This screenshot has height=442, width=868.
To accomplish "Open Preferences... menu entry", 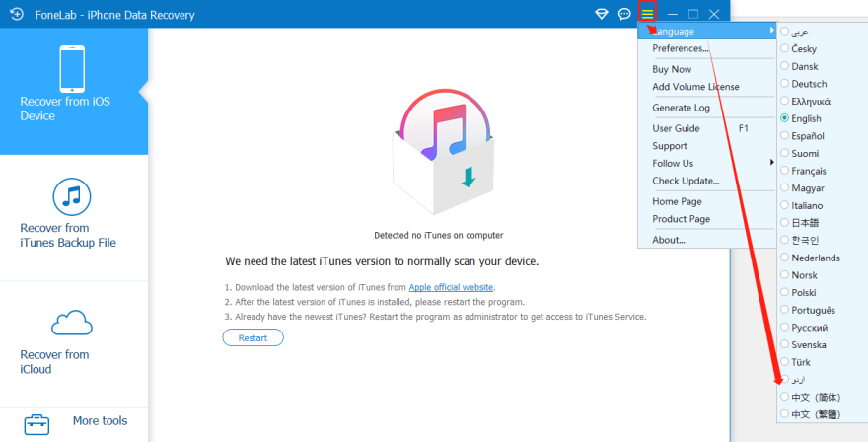I will 707,48.
